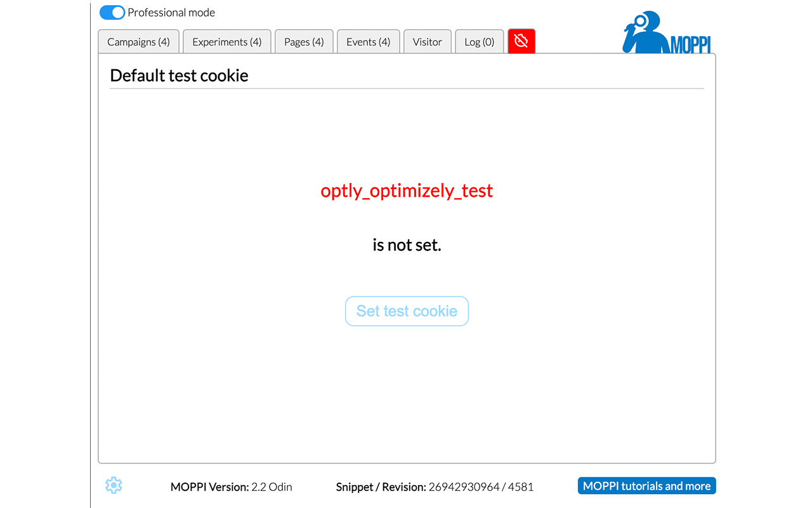Image resolution: width=812 pixels, height=508 pixels.
Task: Switch to the Experiments (4) tab
Action: point(227,42)
